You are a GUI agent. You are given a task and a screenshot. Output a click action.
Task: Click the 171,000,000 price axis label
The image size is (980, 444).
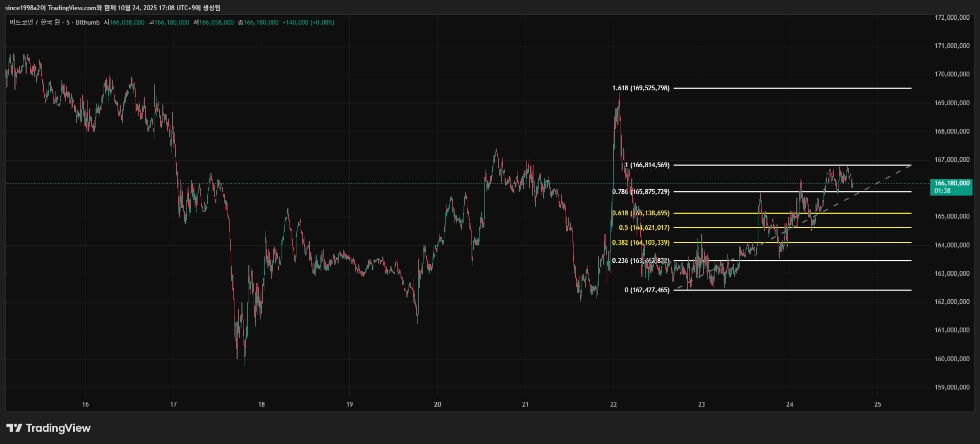[x=952, y=46]
